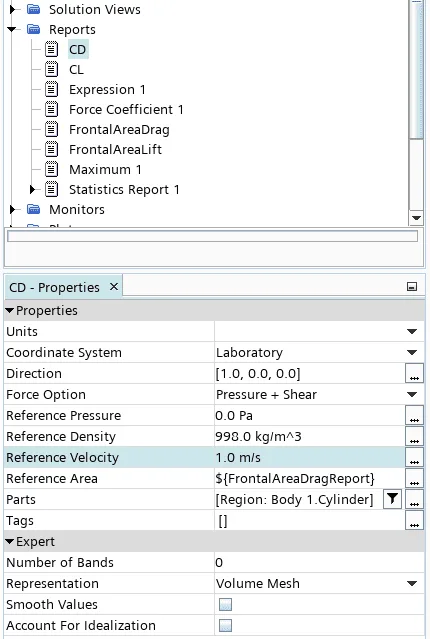The width and height of the screenshot is (430, 639).
Task: Select the FrontalAreaDrag report
Action: click(119, 129)
